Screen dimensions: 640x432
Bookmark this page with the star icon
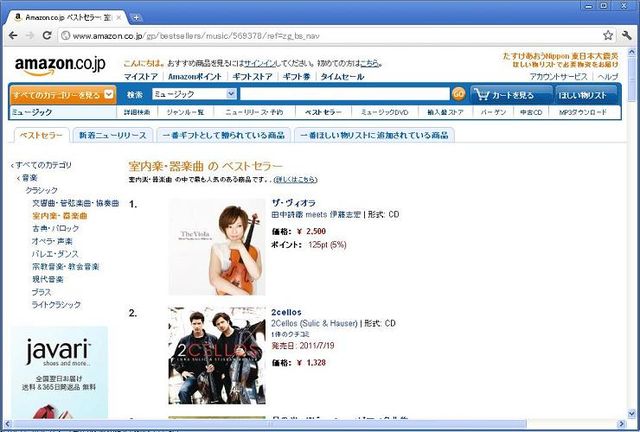pyautogui.click(x=608, y=36)
